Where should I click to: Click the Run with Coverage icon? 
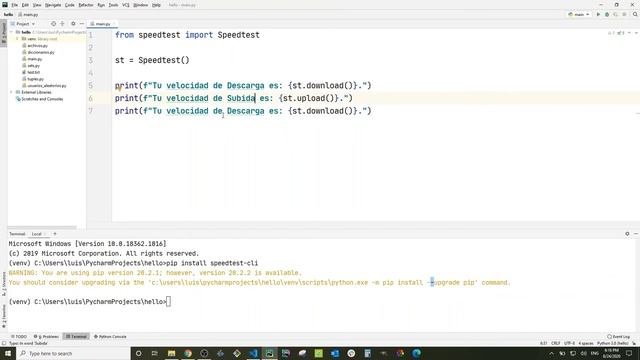tap(616, 14)
